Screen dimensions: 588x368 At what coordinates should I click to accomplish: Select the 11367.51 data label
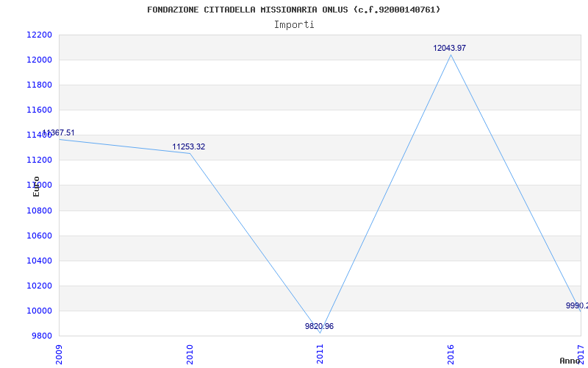[x=58, y=133]
